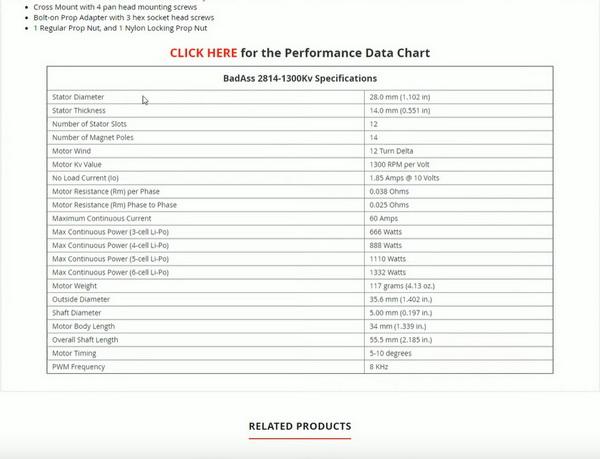Screen dimensions: 600x459
Task: Click the 60 Amps value cell
Action: (384, 218)
